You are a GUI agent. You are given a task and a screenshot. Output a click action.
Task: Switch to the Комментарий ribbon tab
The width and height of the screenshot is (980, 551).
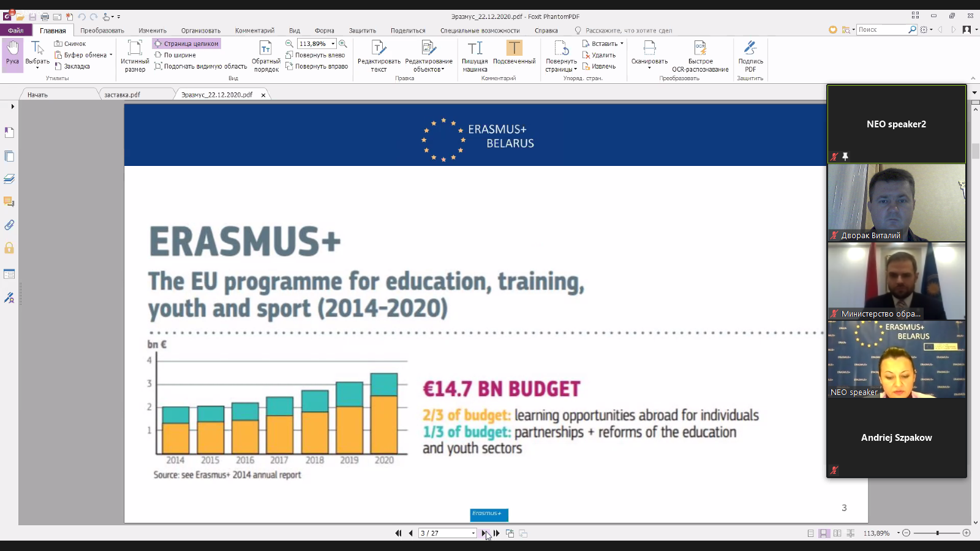tap(255, 31)
